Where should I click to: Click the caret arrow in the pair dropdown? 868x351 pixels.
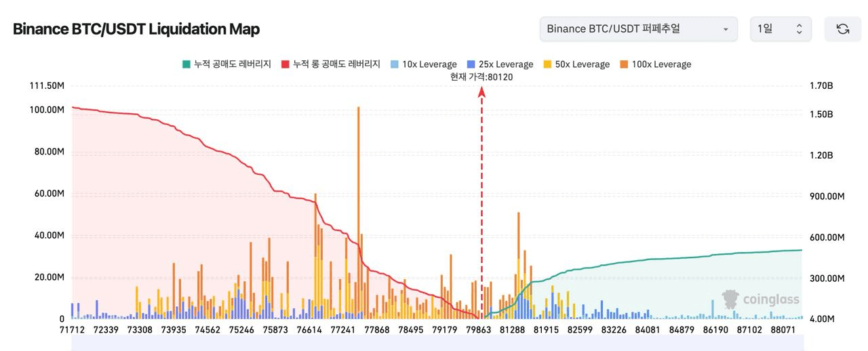(726, 30)
